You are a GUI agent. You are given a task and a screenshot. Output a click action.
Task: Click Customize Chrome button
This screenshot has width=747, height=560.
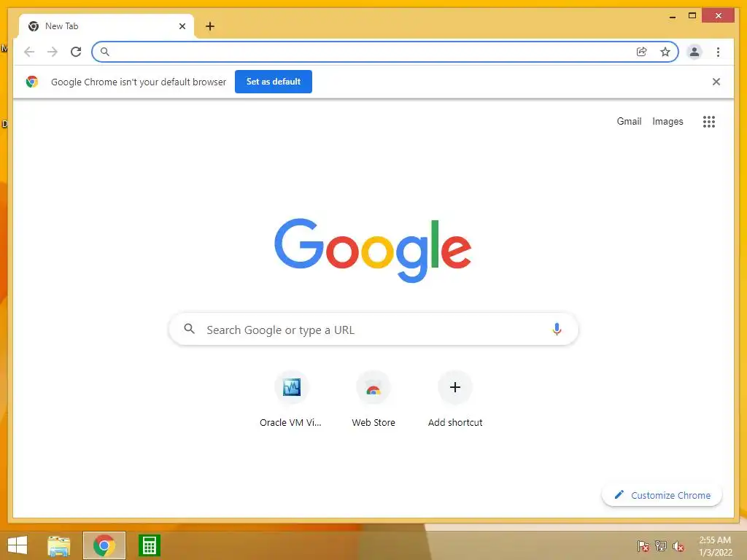coord(662,495)
